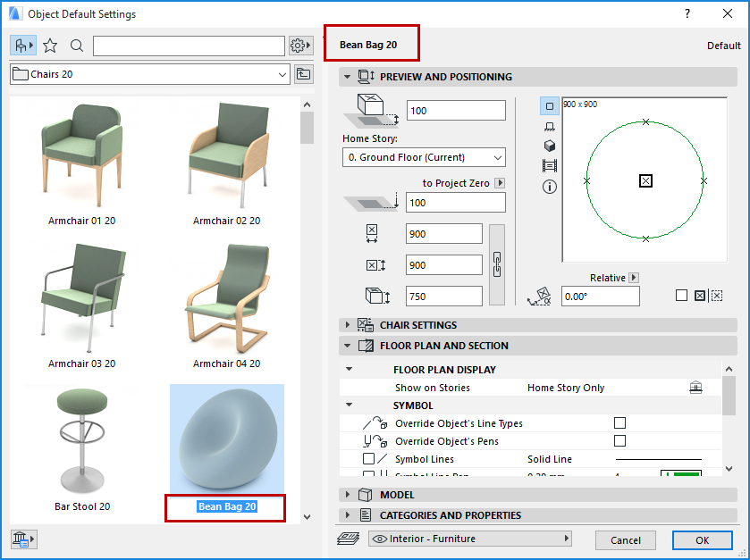
Task: Click the help question mark
Action: coord(687,14)
